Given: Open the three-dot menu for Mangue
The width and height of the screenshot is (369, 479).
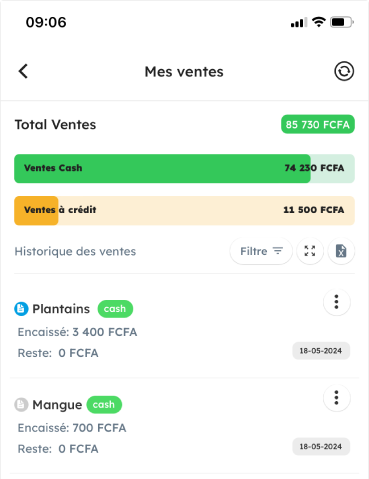Looking at the screenshot, I should [x=337, y=398].
